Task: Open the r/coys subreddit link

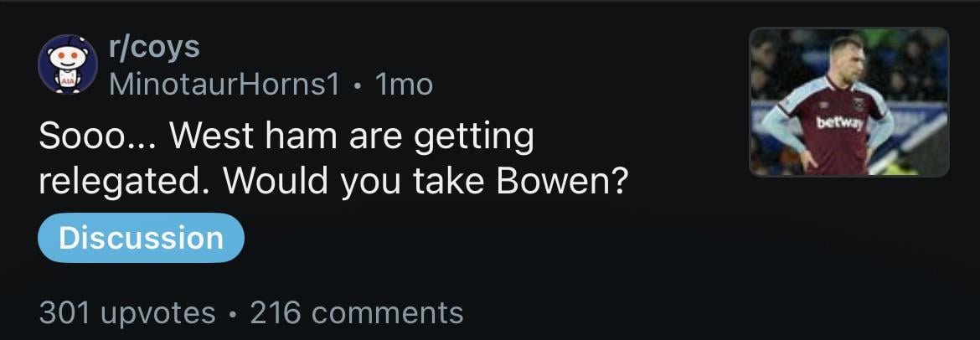Action: tap(154, 47)
